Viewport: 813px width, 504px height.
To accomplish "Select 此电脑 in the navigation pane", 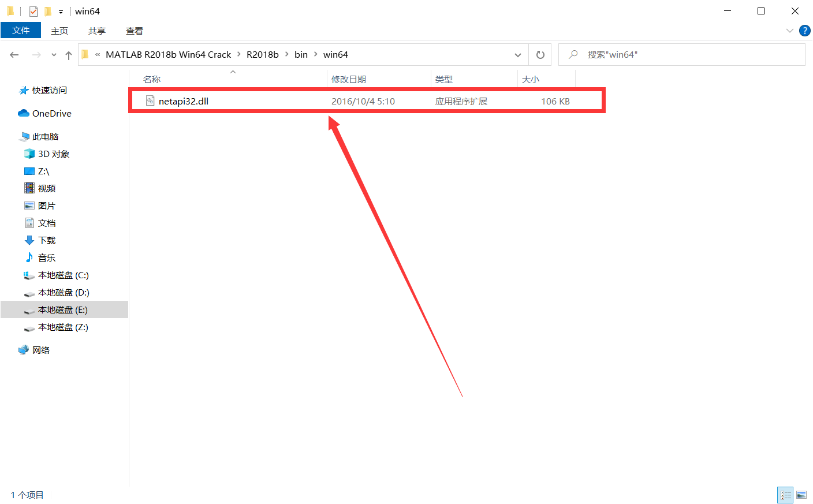I will tap(46, 137).
